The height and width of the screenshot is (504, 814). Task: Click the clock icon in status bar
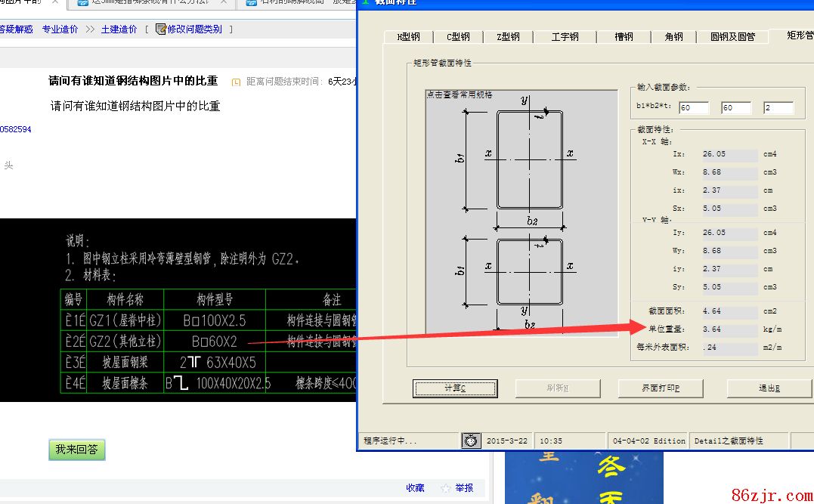pos(472,441)
